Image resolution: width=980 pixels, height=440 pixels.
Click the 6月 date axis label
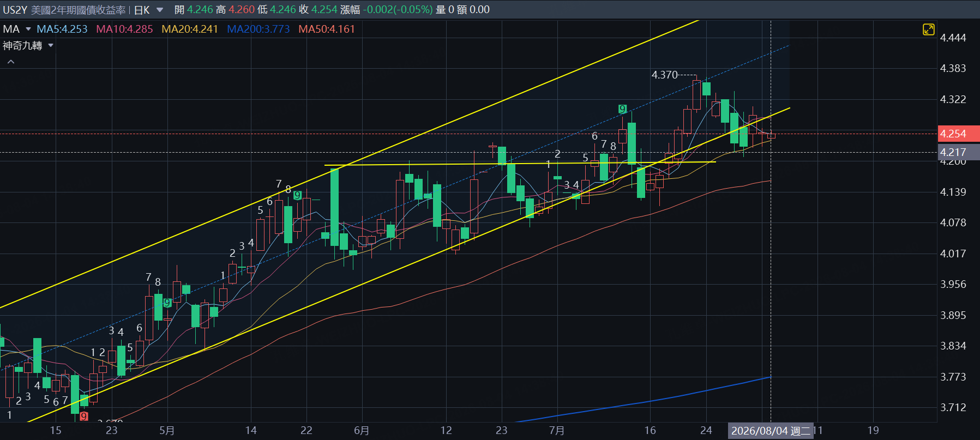(362, 431)
